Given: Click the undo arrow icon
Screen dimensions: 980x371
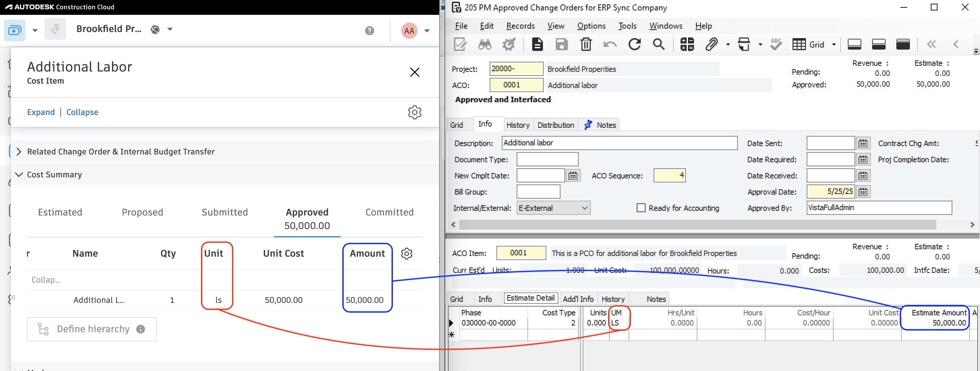Looking at the screenshot, I should [610, 45].
